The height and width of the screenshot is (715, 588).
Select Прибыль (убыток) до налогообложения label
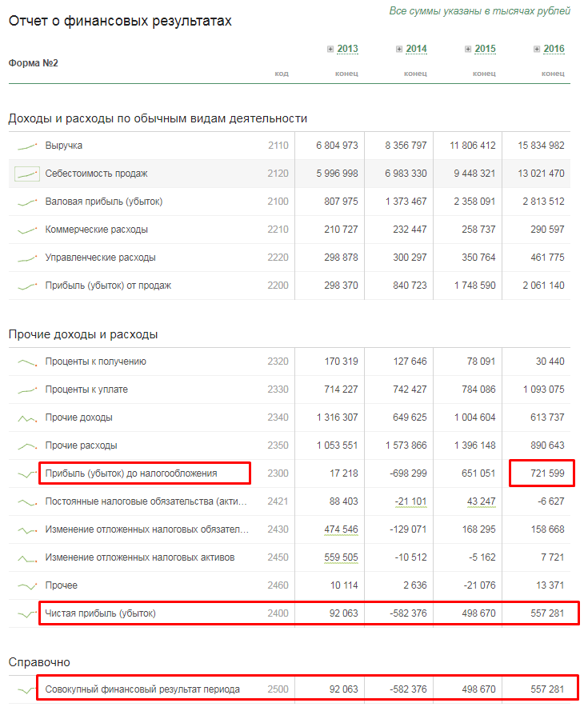pyautogui.click(x=131, y=473)
